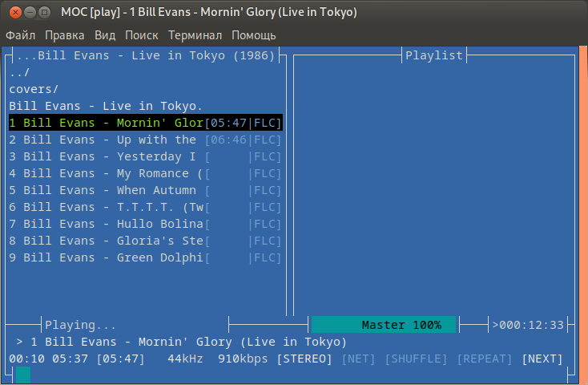Click the Playing... status label
Image resolution: width=588 pixels, height=385 pixels.
80,325
